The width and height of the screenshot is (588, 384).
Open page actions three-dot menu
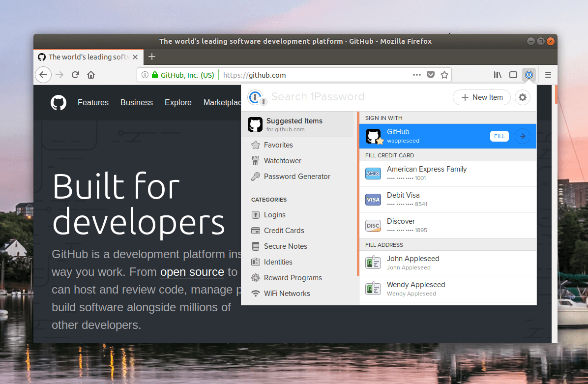(x=416, y=75)
